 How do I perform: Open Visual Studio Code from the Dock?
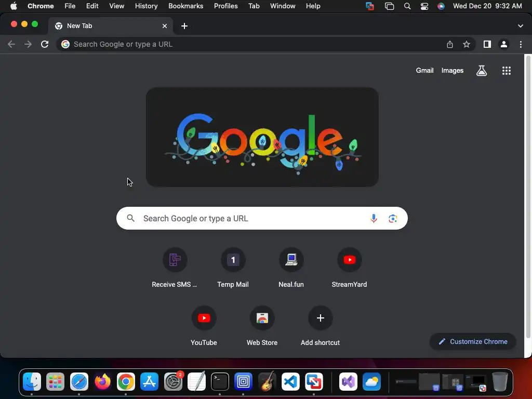pos(290,382)
